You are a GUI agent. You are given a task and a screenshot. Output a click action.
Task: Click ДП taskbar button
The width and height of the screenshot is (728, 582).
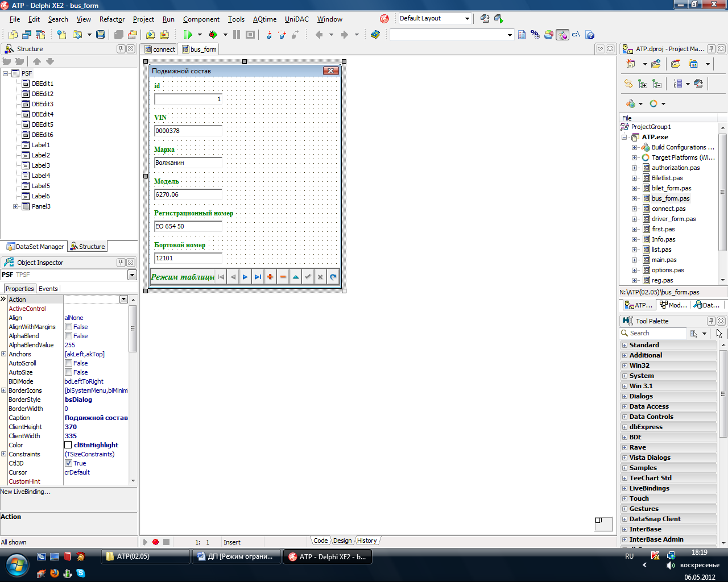coord(237,557)
